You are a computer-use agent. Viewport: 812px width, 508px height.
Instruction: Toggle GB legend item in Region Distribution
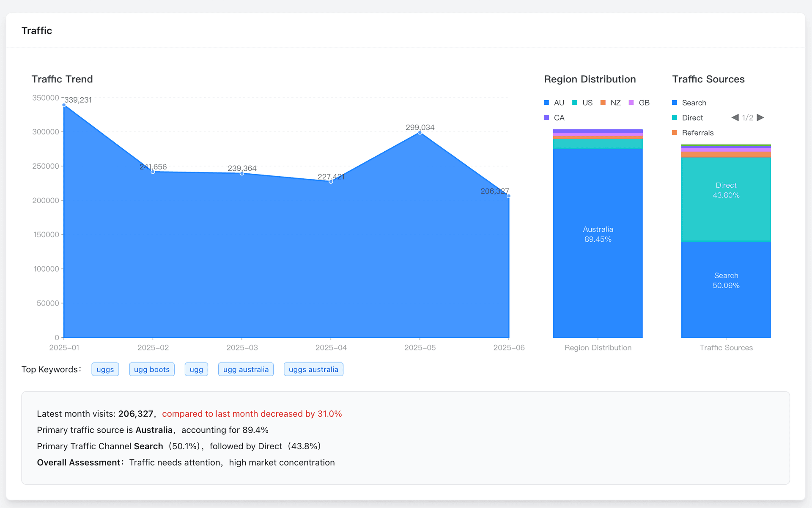tap(639, 103)
